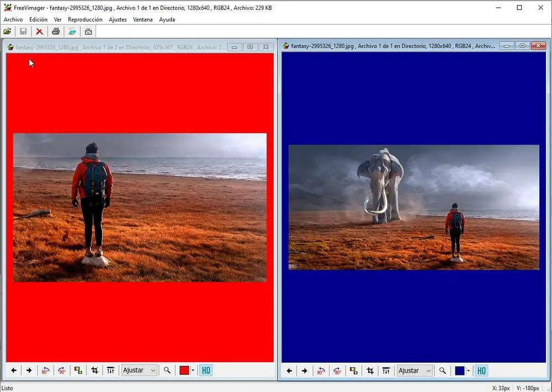Viewport: 552px width, 392px height.
Task: Open image adjustments sliders in red window
Action: click(x=110, y=370)
